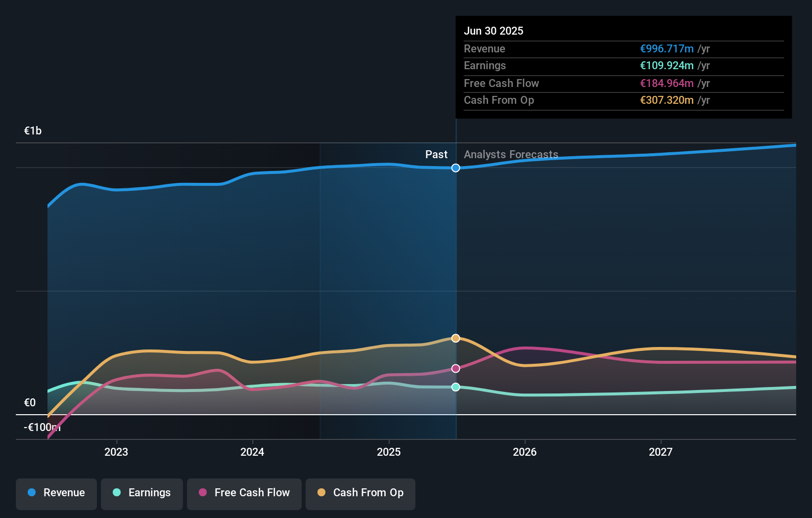Screen dimensions: 812x518
Task: Click the €184.964m free cash flow value
Action: (667, 83)
